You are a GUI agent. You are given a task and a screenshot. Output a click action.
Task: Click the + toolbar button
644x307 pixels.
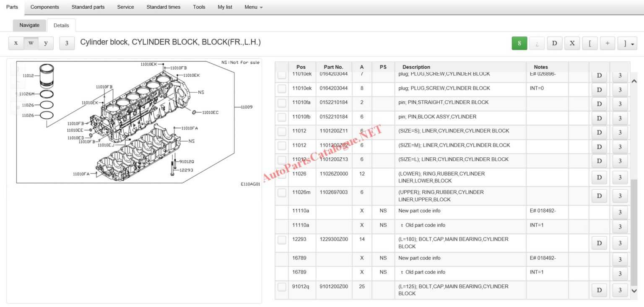[607, 43]
